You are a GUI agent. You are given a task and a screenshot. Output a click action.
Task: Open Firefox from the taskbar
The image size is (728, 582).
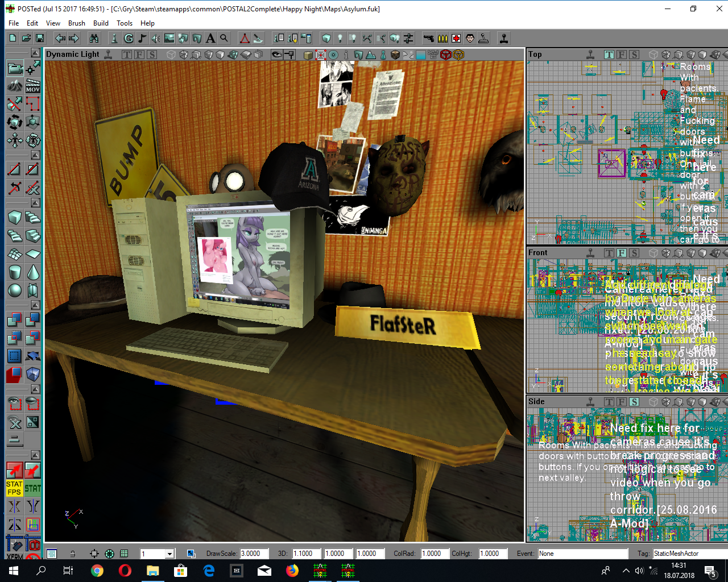[292, 571]
